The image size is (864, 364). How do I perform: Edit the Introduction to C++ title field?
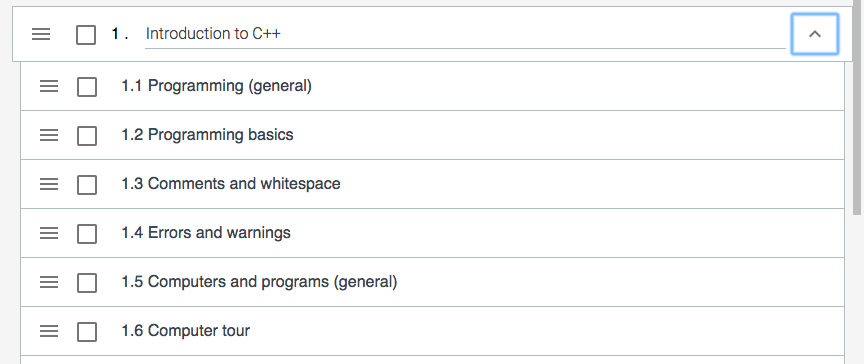pyautogui.click(x=465, y=34)
